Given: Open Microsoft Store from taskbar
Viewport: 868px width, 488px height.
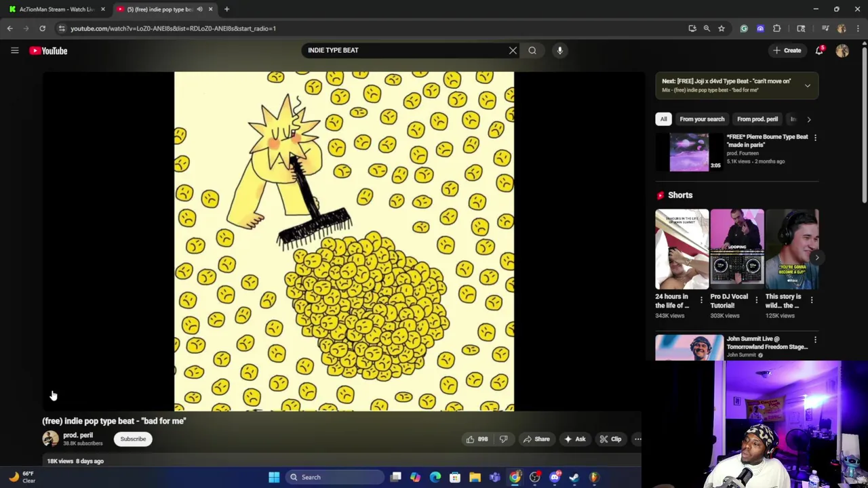Looking at the screenshot, I should tap(455, 477).
